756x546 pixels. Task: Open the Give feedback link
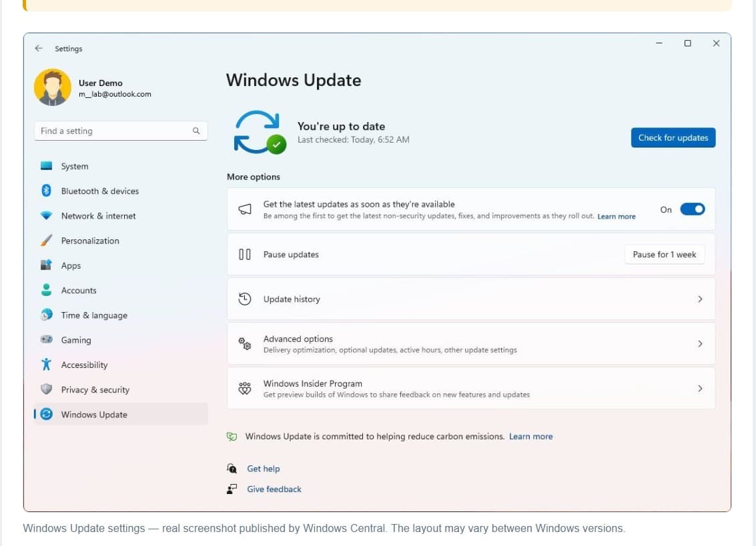tap(274, 489)
